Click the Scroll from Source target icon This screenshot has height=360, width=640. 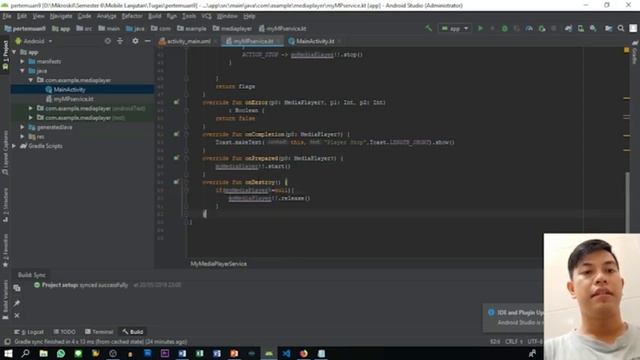click(x=107, y=41)
